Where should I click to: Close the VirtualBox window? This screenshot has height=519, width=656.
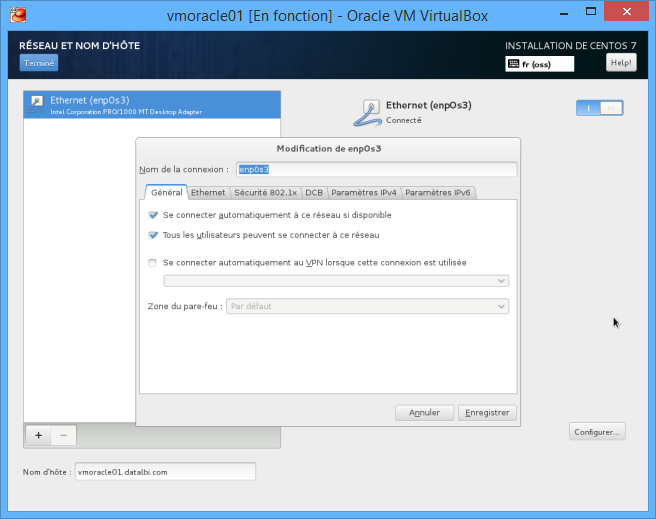coord(626,12)
